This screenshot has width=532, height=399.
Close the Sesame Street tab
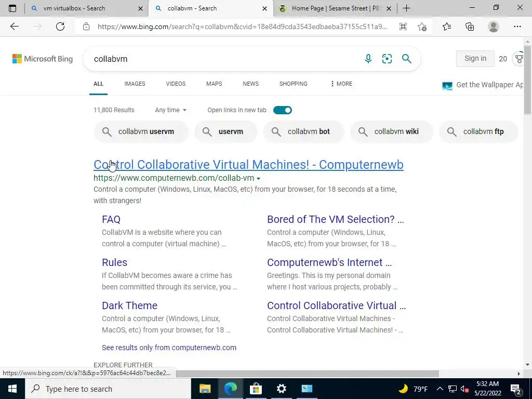(x=389, y=8)
